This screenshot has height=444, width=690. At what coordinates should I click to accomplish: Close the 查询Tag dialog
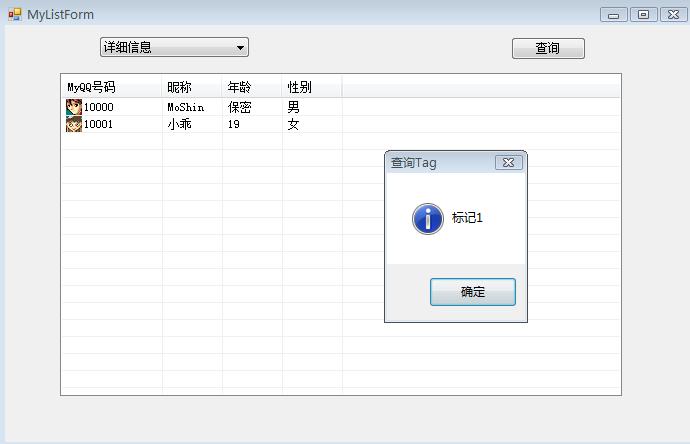509,163
